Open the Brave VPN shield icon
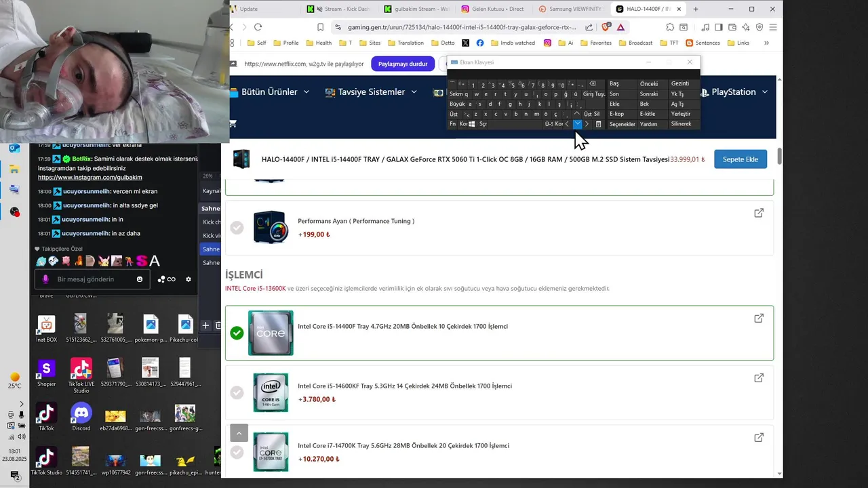 point(759,27)
